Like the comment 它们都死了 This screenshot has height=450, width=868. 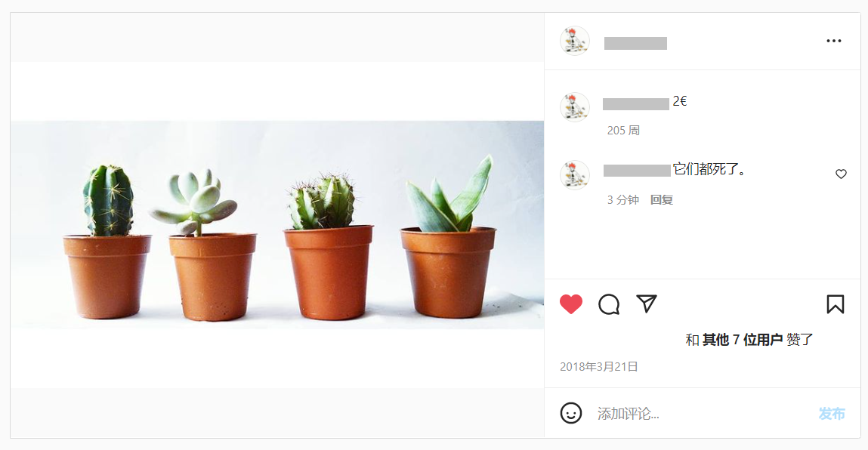point(841,174)
